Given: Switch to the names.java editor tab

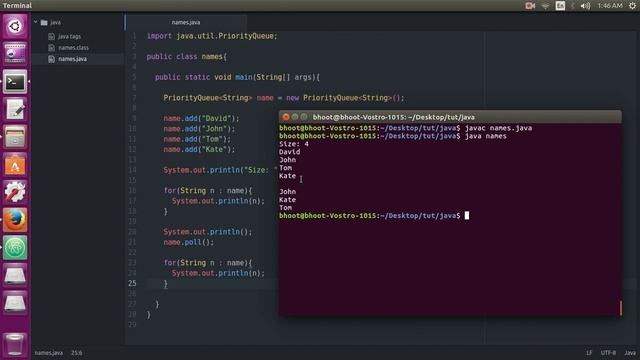Looking at the screenshot, I should (186, 22).
